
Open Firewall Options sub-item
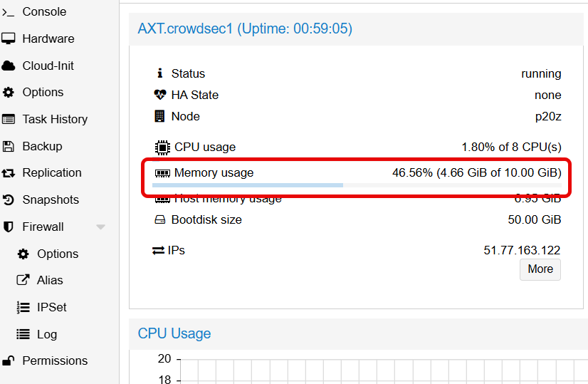(x=57, y=254)
